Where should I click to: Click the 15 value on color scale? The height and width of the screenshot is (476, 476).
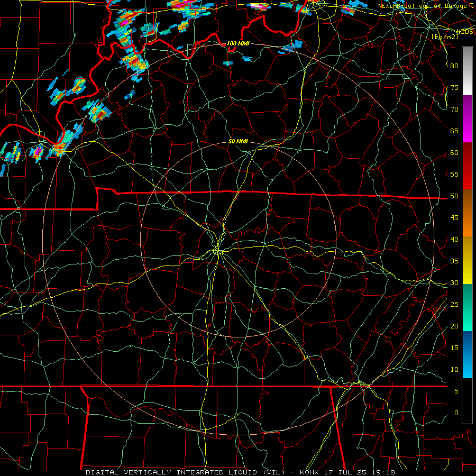click(x=454, y=348)
